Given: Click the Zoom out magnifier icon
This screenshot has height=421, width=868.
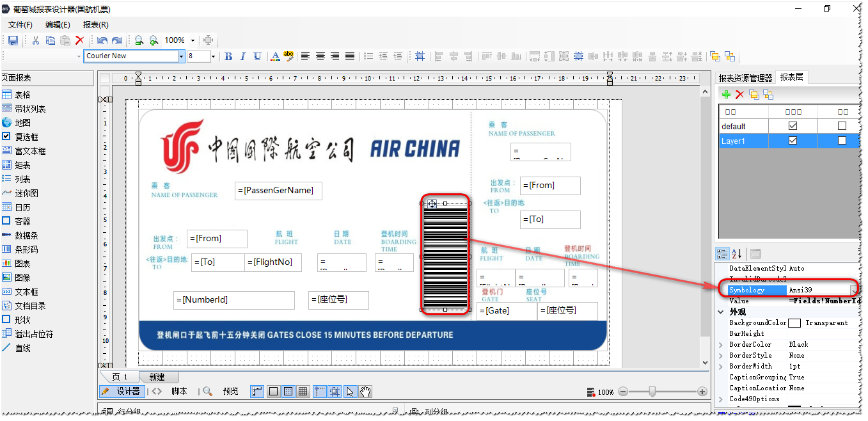Looking at the screenshot, I should point(139,40).
